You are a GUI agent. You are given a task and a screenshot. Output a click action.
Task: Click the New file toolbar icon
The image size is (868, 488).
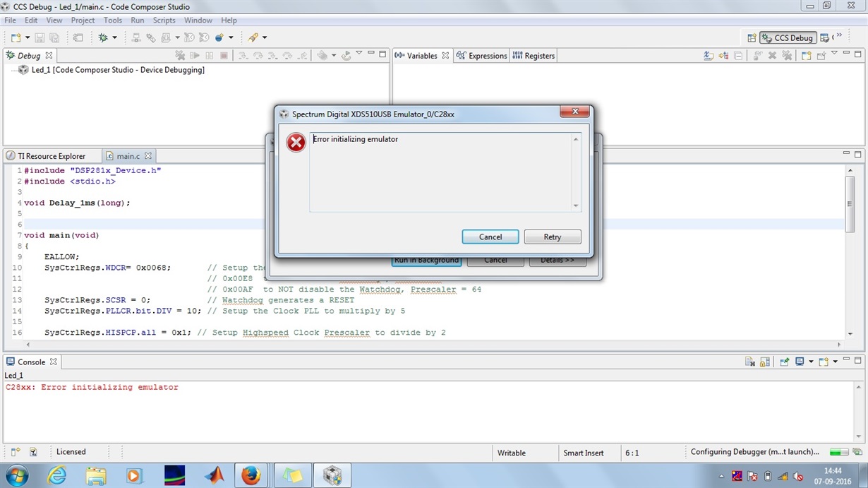pos(16,37)
